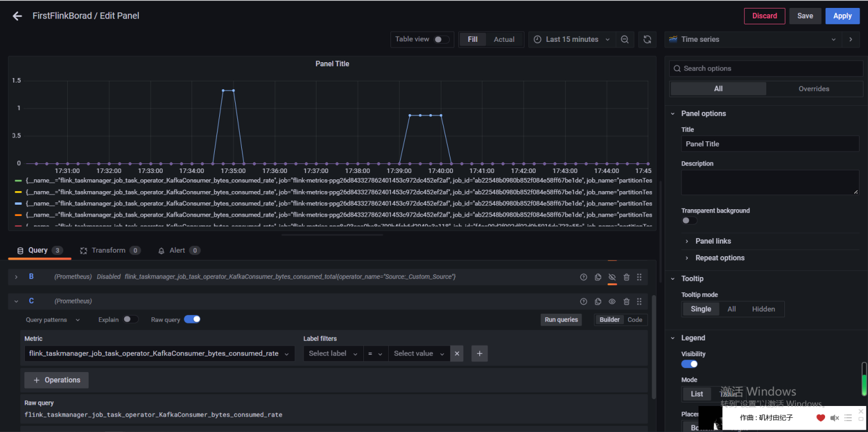This screenshot has width=868, height=432.
Task: Open the Last 15 minutes time picker
Action: [572, 40]
